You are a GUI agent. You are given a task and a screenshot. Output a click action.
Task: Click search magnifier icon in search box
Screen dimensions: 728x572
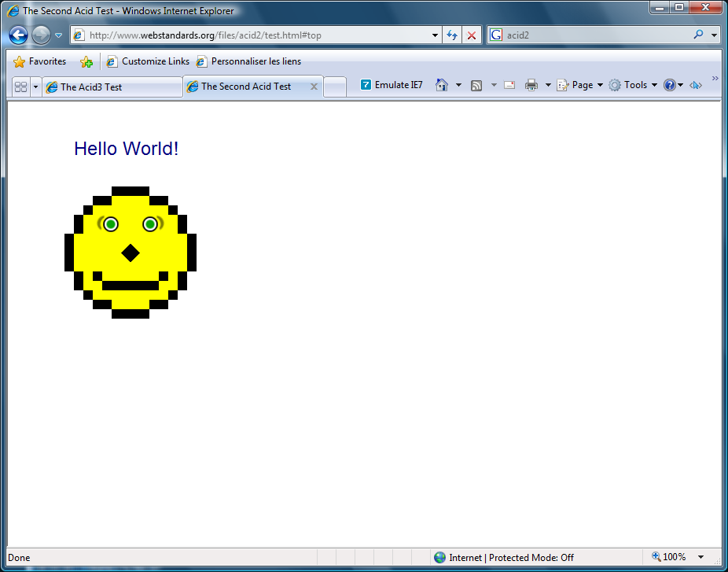[x=698, y=35]
